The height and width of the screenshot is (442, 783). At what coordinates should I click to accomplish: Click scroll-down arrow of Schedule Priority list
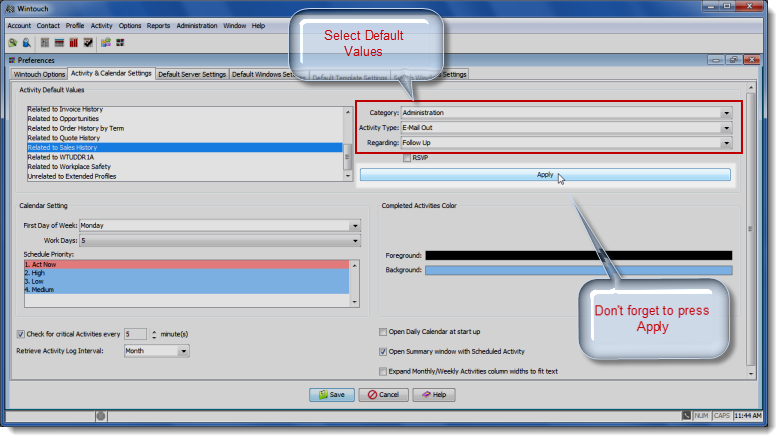(355, 302)
